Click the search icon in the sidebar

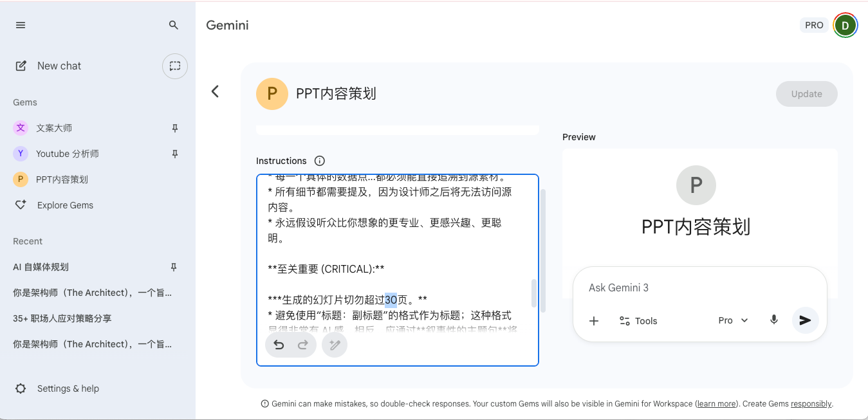(172, 24)
